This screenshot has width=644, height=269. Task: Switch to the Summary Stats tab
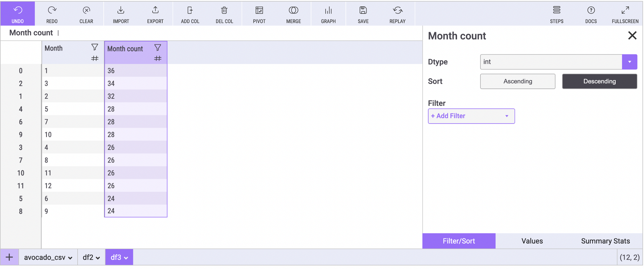tap(605, 241)
